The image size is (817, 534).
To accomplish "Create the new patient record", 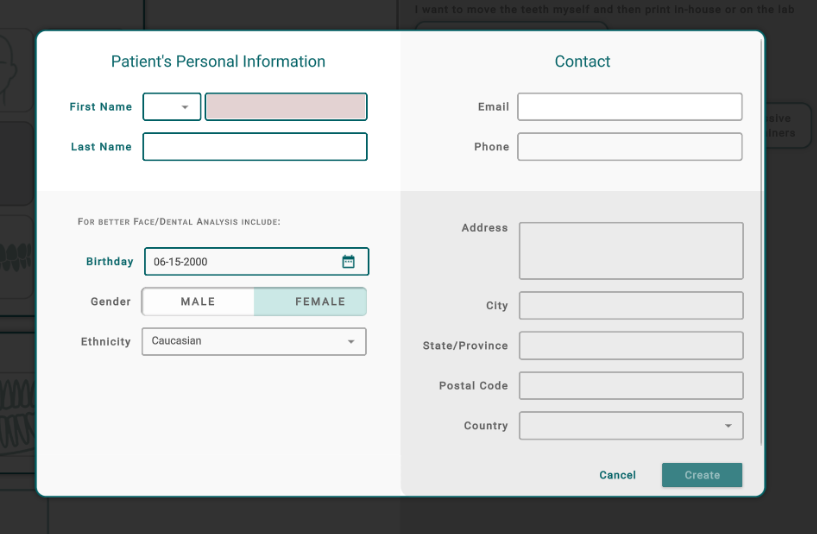I will (x=702, y=475).
